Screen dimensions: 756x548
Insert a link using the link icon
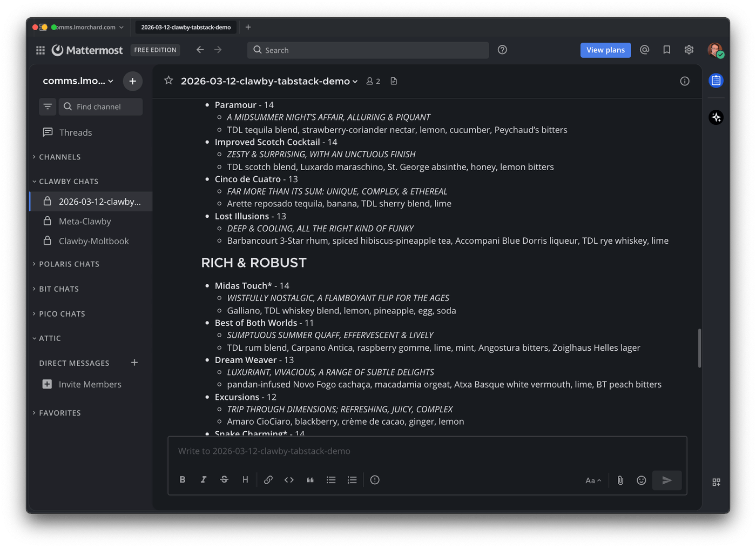[268, 480]
